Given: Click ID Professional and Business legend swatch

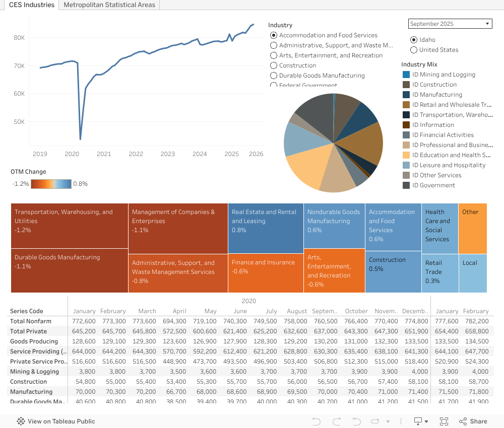Looking at the screenshot, I should (406, 145).
